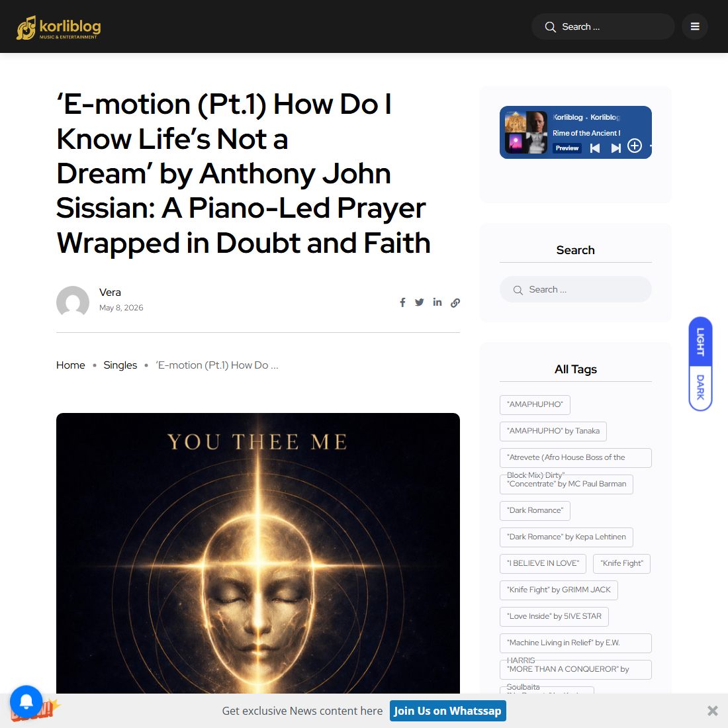This screenshot has height=728, width=728.
Task: Click the sidebar search magnifier icon
Action: click(518, 290)
